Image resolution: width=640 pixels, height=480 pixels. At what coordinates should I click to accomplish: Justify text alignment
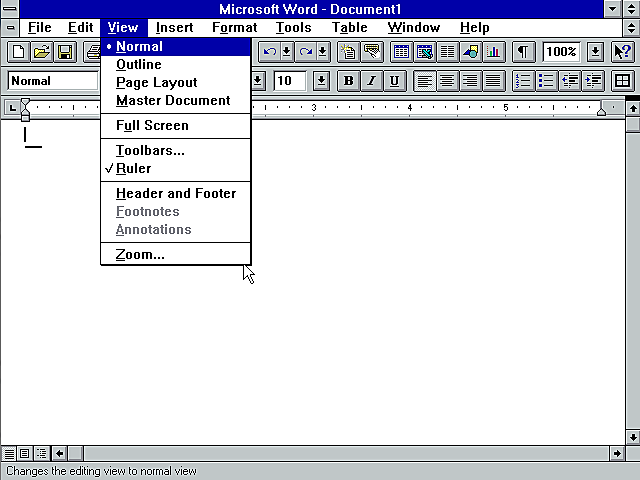click(x=493, y=81)
